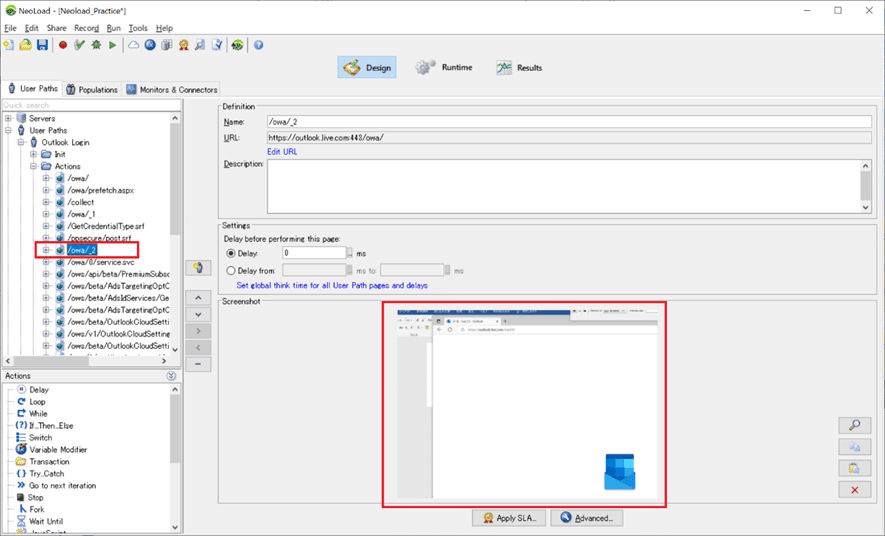Collapse the User Paths tree node
The width and height of the screenshot is (885, 536).
8,130
